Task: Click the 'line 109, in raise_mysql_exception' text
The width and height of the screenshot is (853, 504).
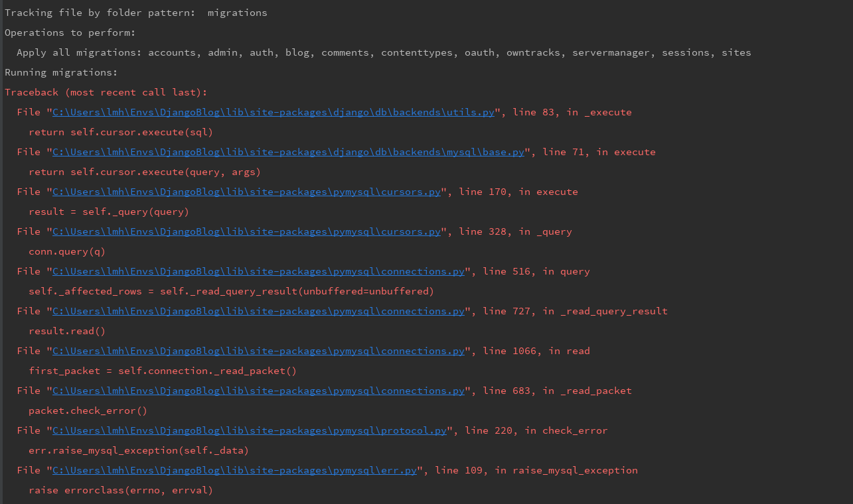Action: [536, 470]
